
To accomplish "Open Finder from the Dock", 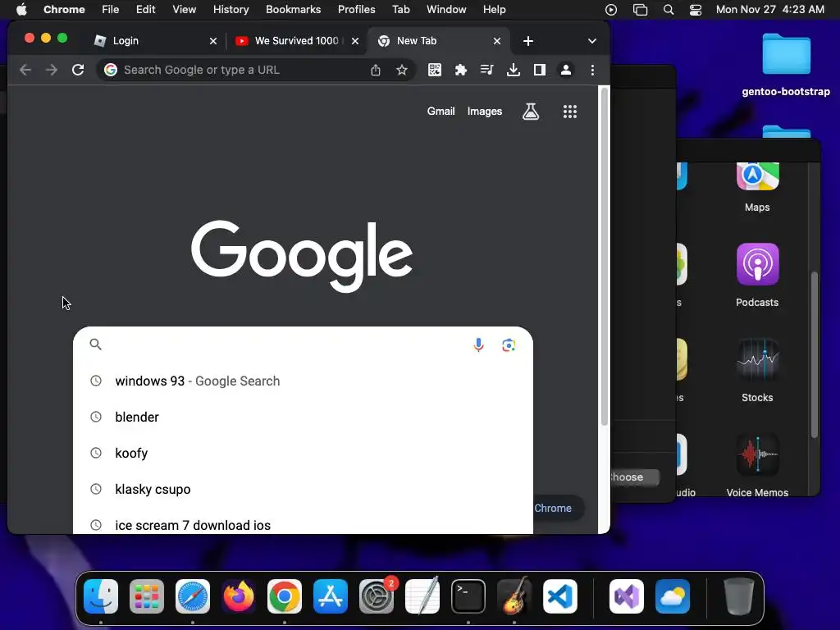I will [x=101, y=596].
